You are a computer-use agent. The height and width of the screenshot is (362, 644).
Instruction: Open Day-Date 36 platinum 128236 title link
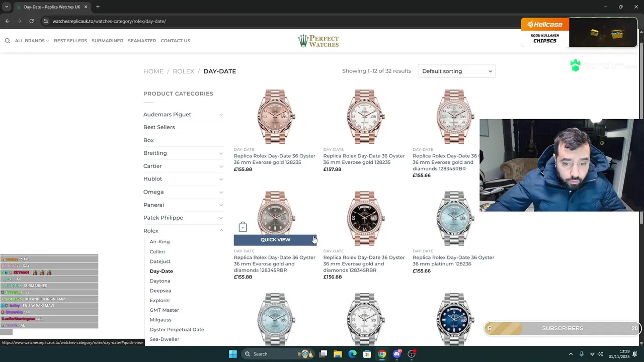[x=453, y=260]
